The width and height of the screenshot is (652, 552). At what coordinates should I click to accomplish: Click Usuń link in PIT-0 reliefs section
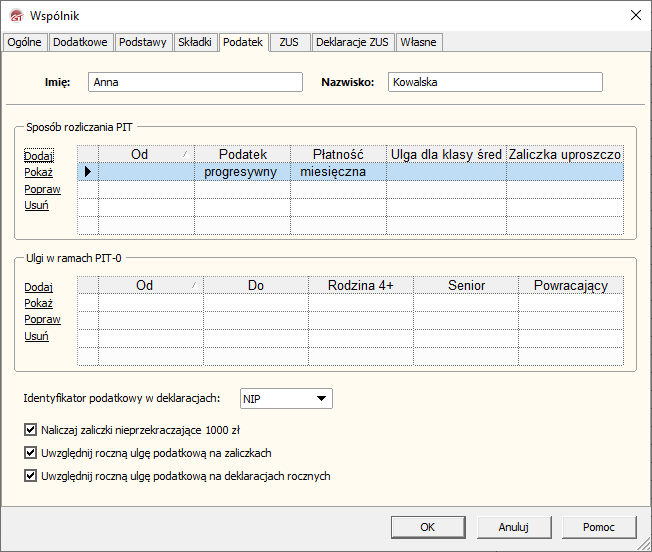pyautogui.click(x=36, y=336)
